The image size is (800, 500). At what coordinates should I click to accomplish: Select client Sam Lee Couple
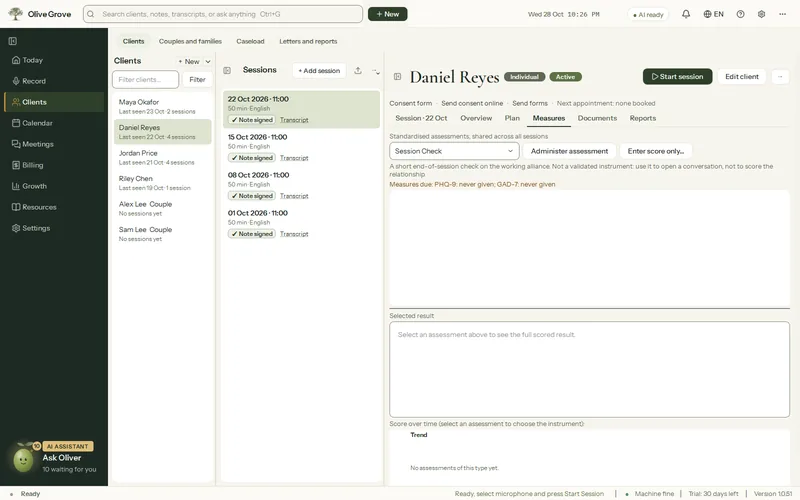click(x=162, y=234)
